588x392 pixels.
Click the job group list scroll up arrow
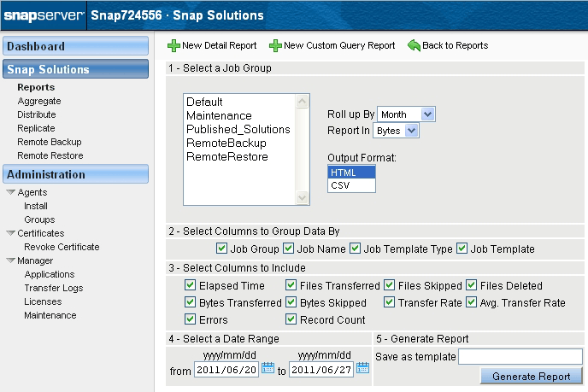pyautogui.click(x=303, y=101)
